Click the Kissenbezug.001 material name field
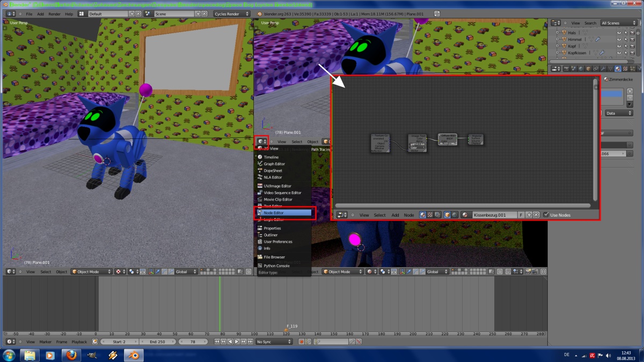The width and height of the screenshot is (644, 362). 494,215
